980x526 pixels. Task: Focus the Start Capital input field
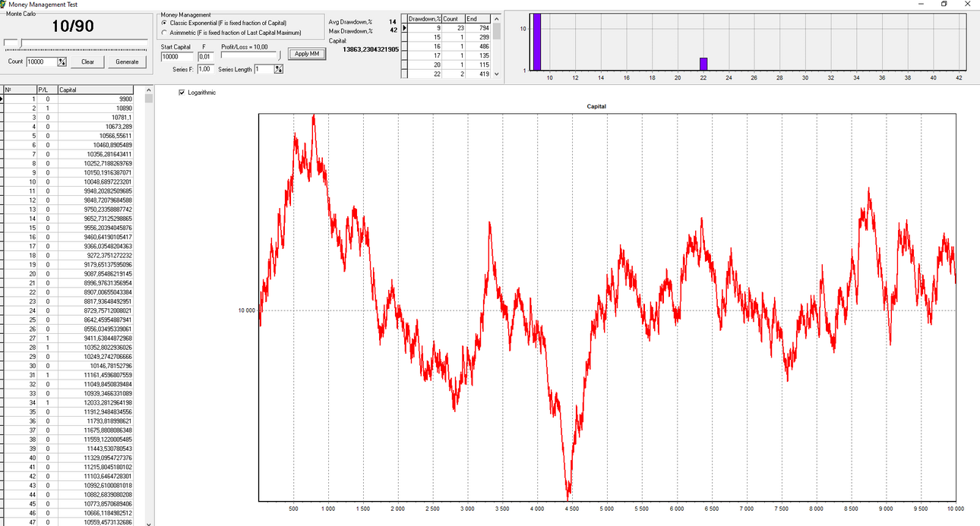pyautogui.click(x=178, y=56)
